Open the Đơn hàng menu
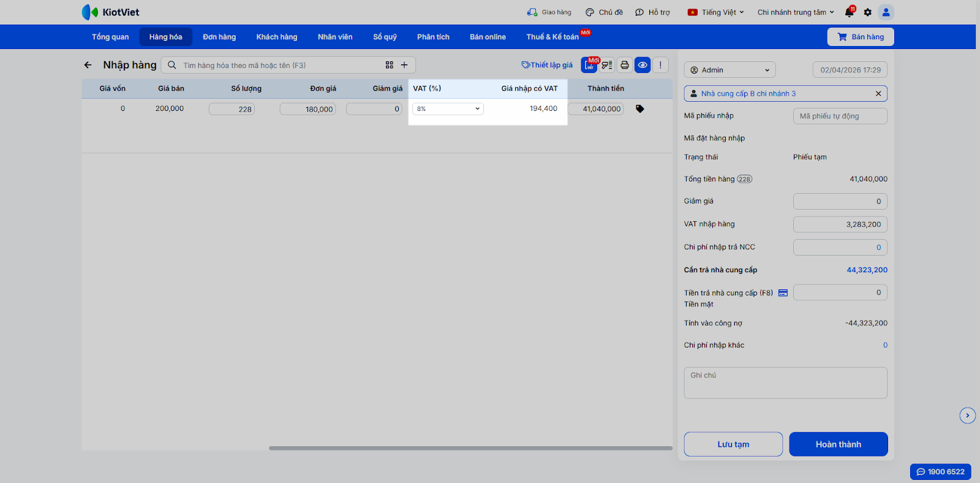 pyautogui.click(x=219, y=37)
